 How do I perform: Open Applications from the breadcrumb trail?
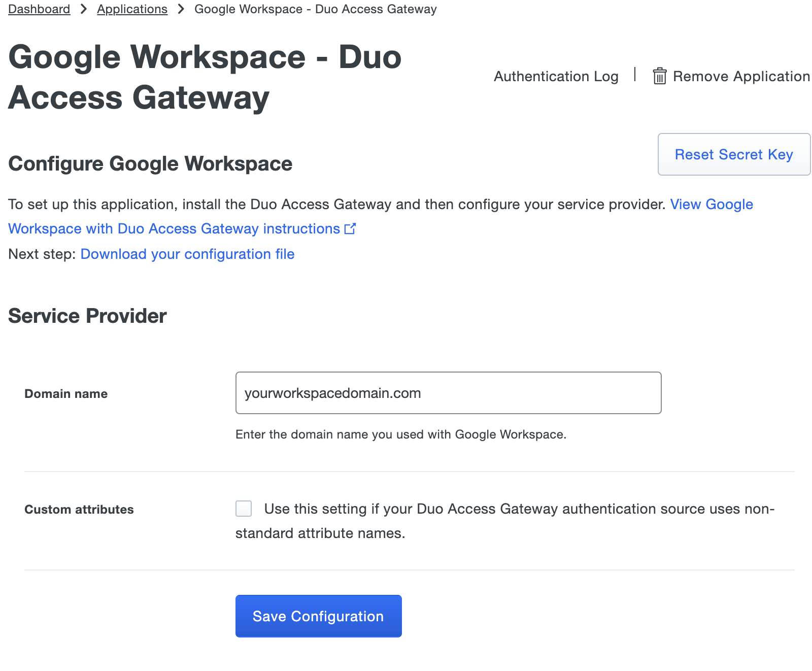[x=132, y=9]
